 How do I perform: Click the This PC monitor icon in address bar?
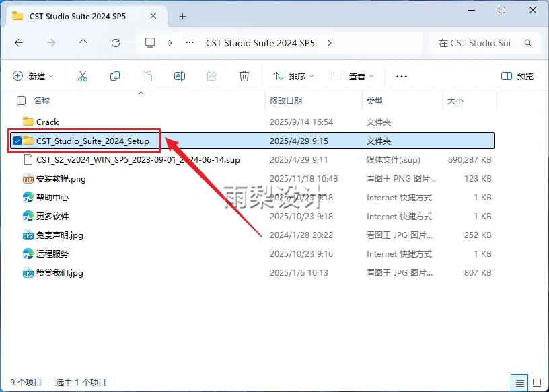[x=150, y=43]
